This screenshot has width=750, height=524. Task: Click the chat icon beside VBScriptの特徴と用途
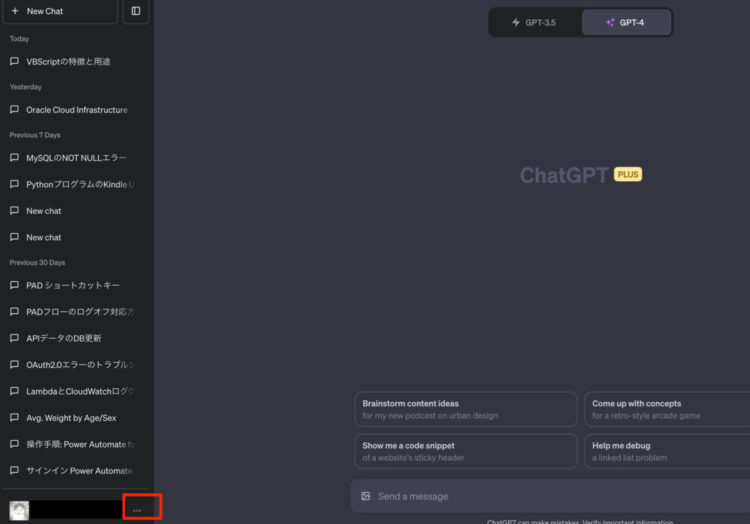(x=14, y=61)
